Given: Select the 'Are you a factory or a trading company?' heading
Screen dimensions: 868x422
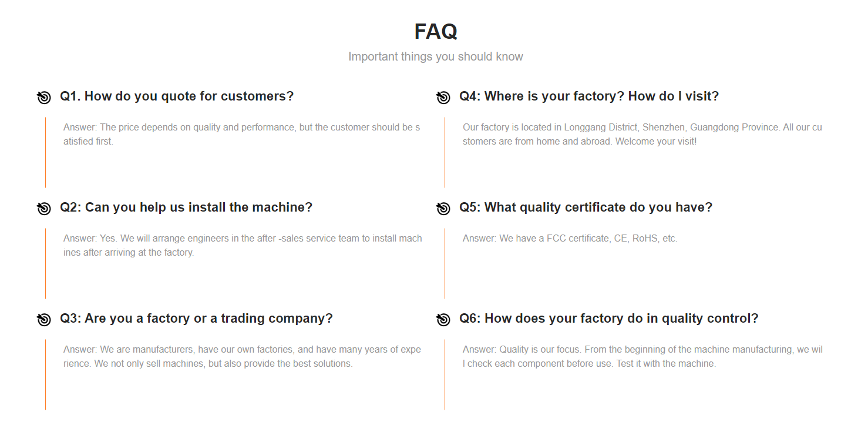Looking at the screenshot, I should (x=196, y=319).
